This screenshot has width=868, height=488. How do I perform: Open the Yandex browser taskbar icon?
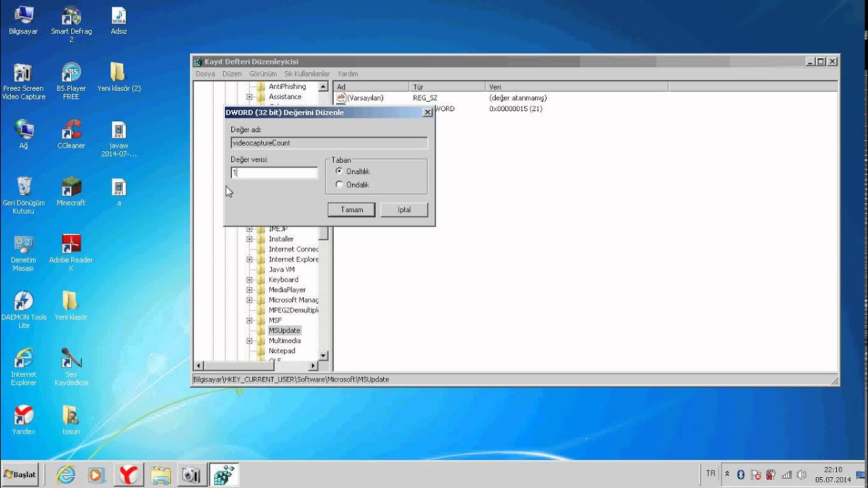(128, 475)
